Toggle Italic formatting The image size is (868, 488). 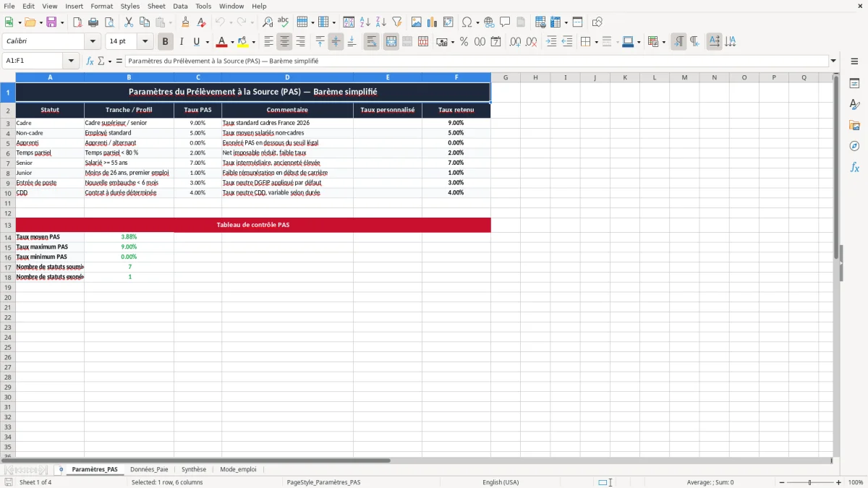(x=182, y=42)
